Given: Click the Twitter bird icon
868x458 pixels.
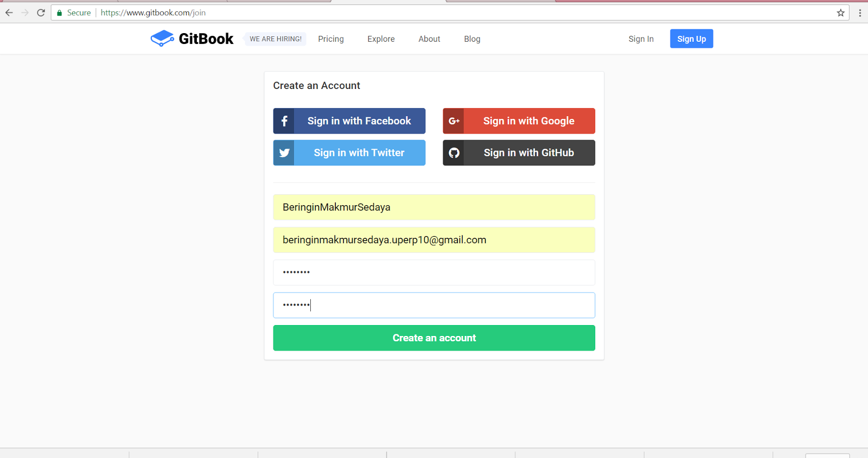Looking at the screenshot, I should 284,153.
